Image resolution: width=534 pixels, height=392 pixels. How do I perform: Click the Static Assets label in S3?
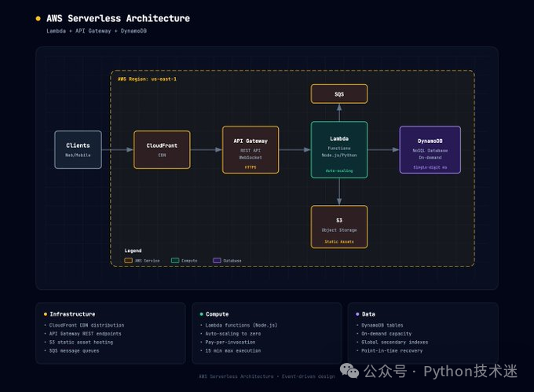[339, 242]
